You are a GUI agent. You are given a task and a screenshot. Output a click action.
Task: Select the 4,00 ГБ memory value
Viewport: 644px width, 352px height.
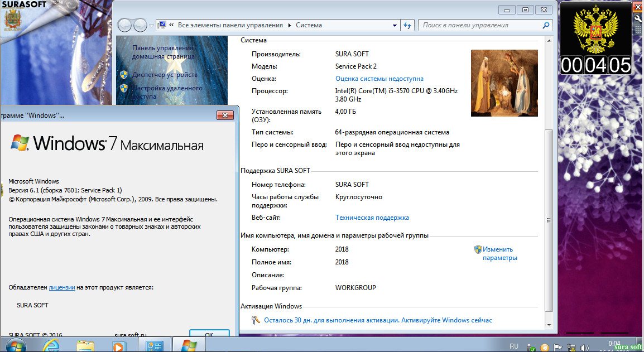point(345,112)
